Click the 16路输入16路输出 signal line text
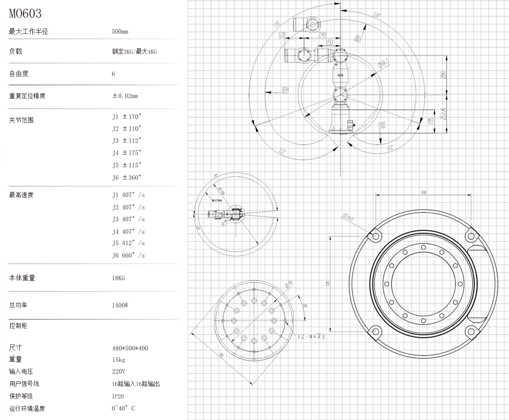Image resolution: width=509 pixels, height=420 pixels. 136,384
